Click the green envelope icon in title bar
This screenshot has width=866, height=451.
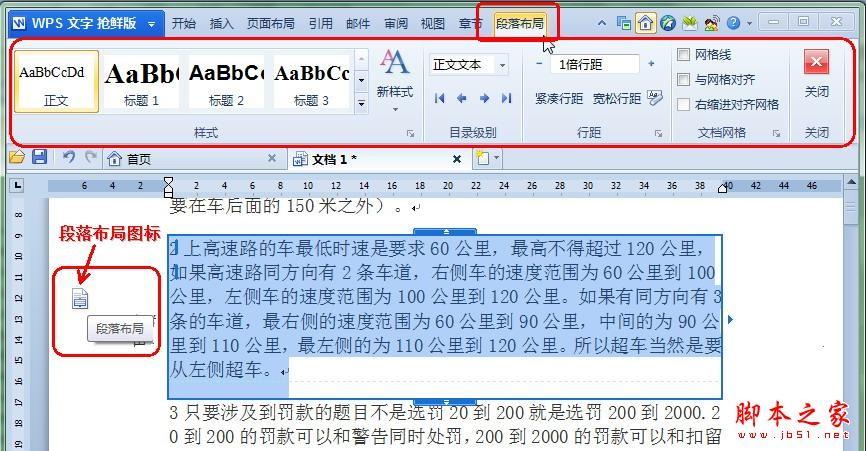[x=689, y=23]
